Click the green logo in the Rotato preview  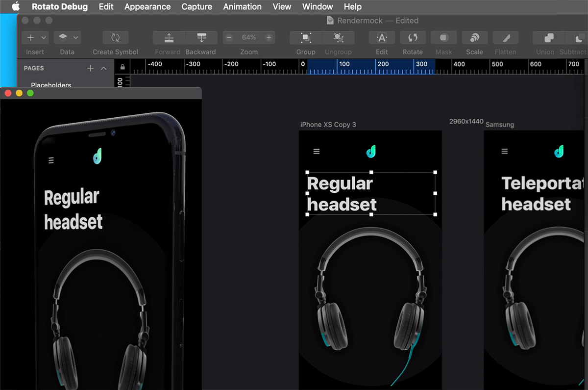coord(98,156)
